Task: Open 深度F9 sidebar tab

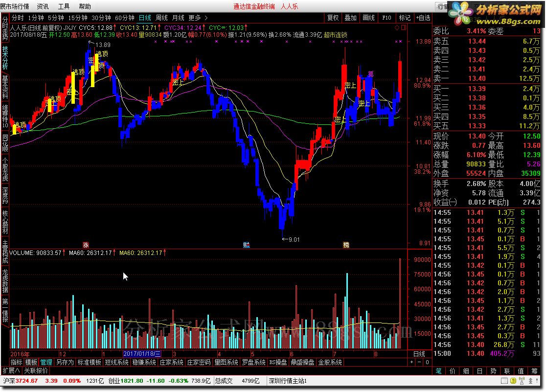Action: tap(5, 195)
